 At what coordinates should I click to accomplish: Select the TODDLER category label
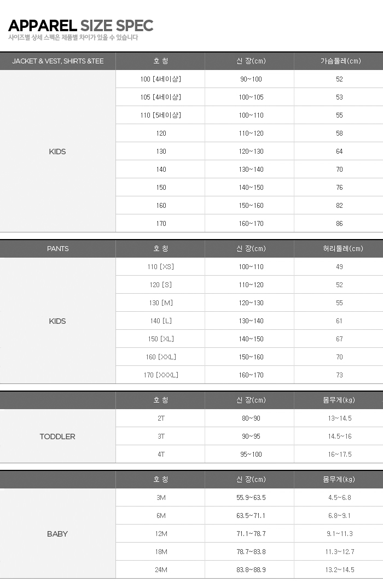57,436
